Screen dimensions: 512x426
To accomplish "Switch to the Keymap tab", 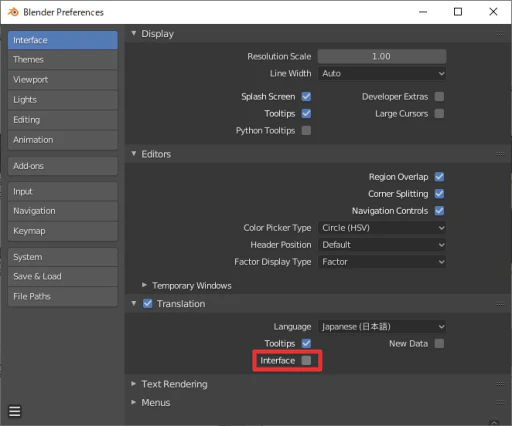I will [63, 231].
